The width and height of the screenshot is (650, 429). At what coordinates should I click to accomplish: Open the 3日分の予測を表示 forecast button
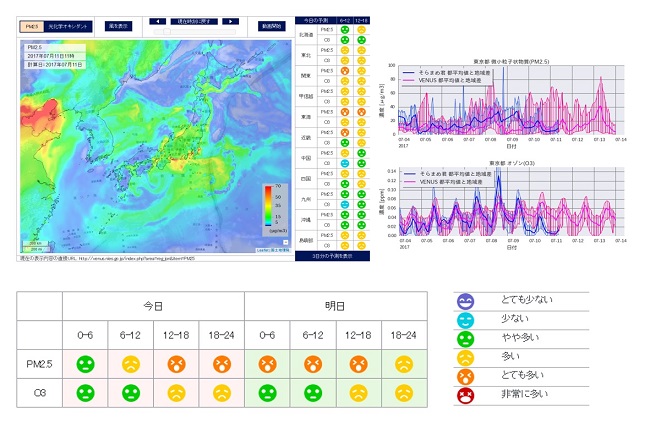332,256
